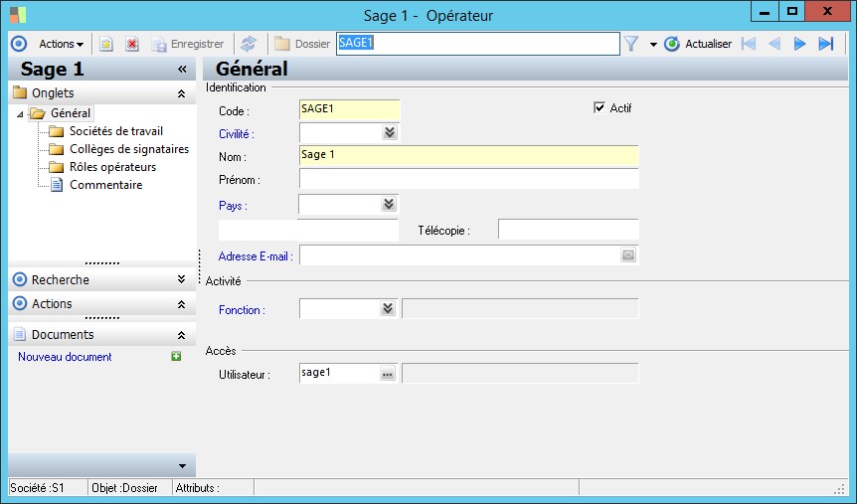
Task: Go to the first record
Action: click(x=749, y=44)
